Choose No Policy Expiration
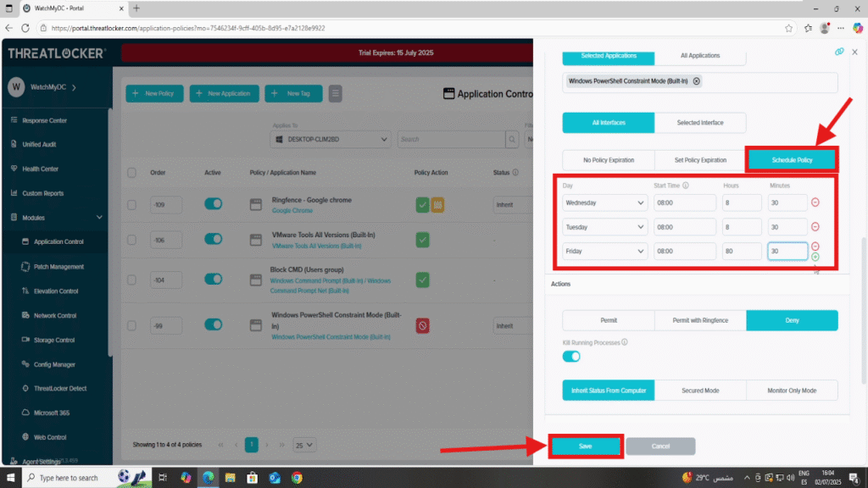 point(609,160)
